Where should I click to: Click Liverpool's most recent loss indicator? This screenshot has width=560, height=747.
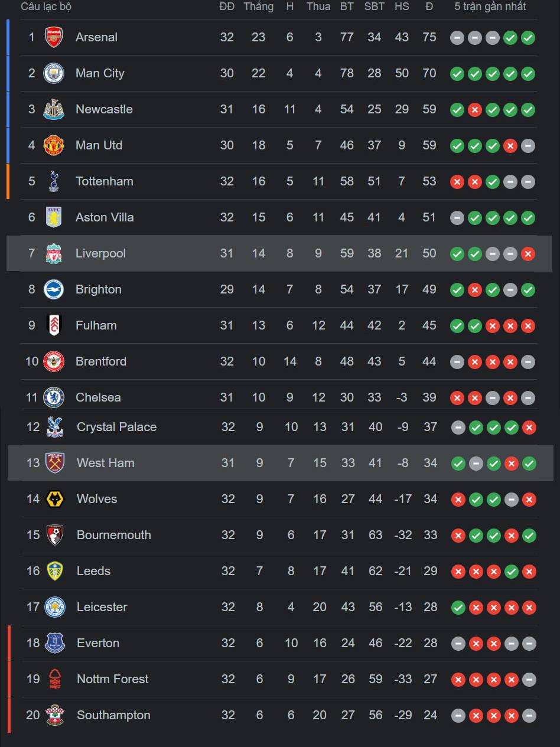coord(528,254)
